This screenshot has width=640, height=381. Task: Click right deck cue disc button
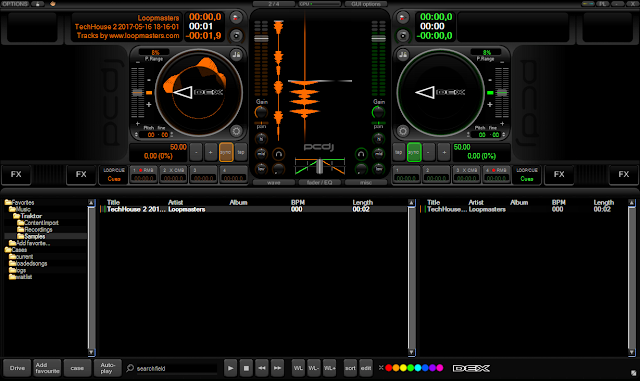pyautogui.click(x=402, y=36)
